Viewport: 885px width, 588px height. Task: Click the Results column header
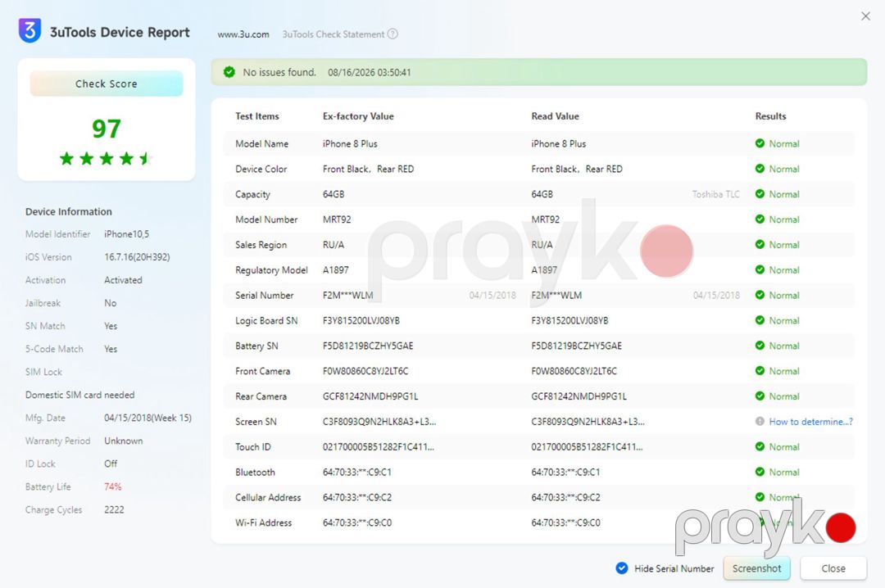[770, 116]
